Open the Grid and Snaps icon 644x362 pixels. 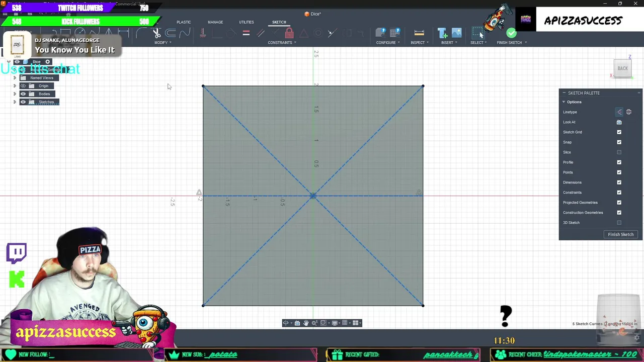pyautogui.click(x=345, y=323)
